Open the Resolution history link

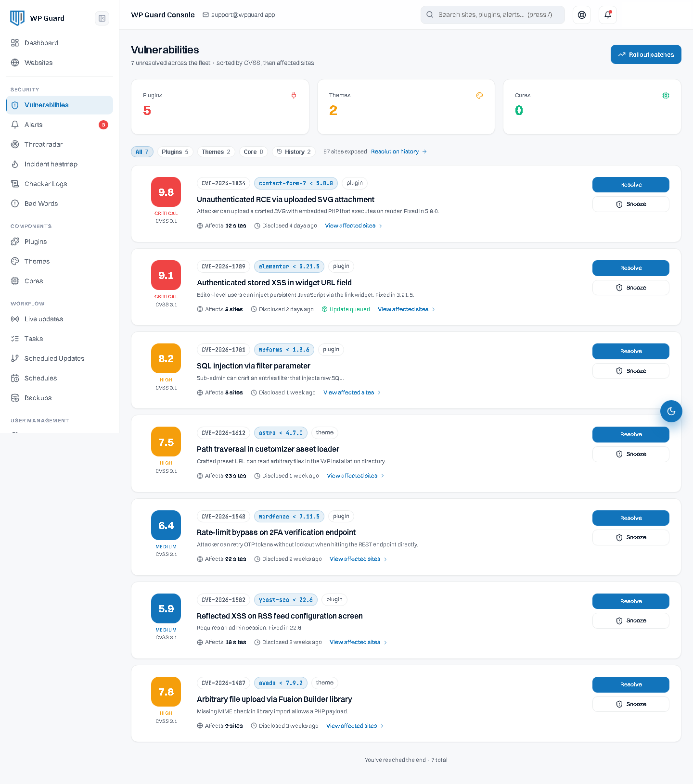coord(399,152)
